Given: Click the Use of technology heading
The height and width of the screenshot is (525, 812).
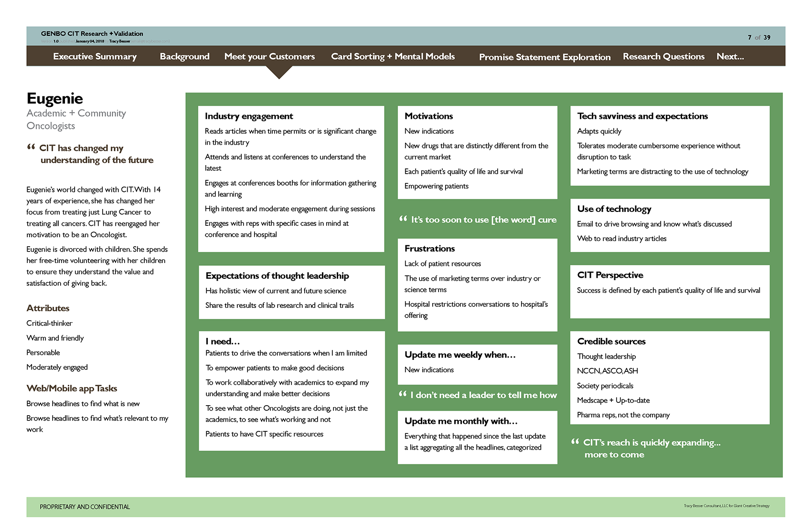Looking at the screenshot, I should click(x=614, y=209).
